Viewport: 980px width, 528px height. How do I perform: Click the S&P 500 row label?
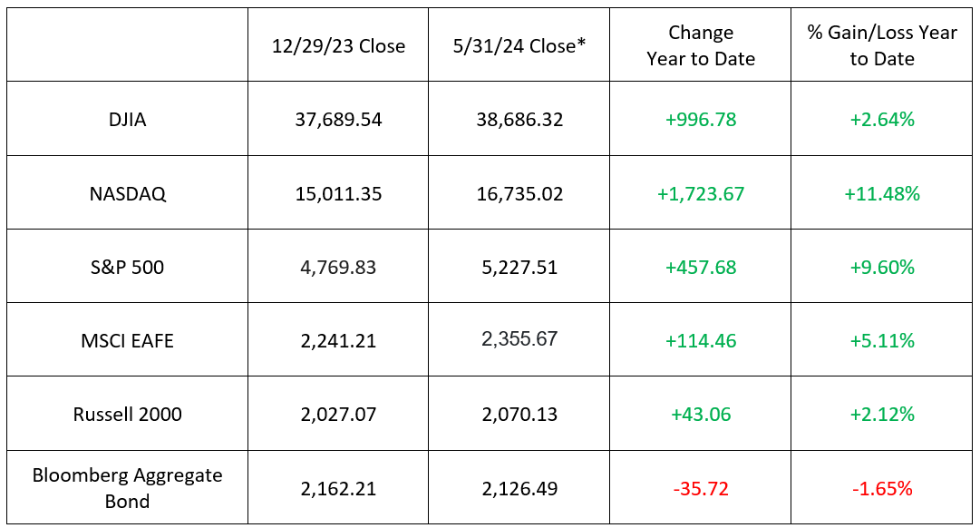[x=127, y=268]
